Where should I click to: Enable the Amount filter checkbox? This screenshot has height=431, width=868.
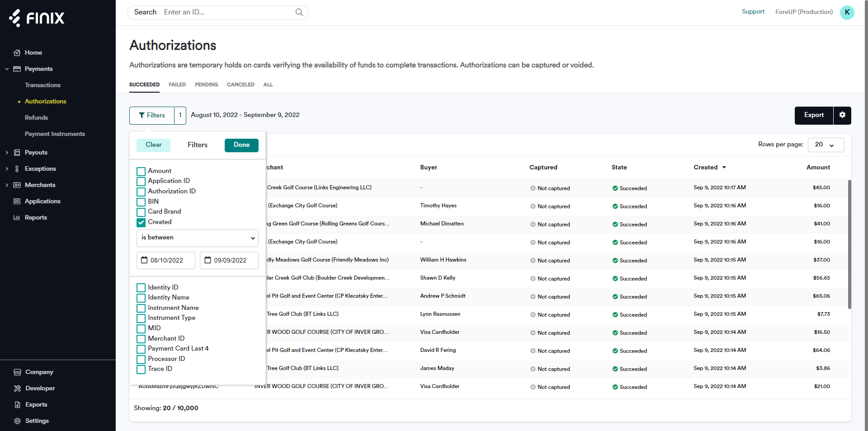pyautogui.click(x=141, y=171)
